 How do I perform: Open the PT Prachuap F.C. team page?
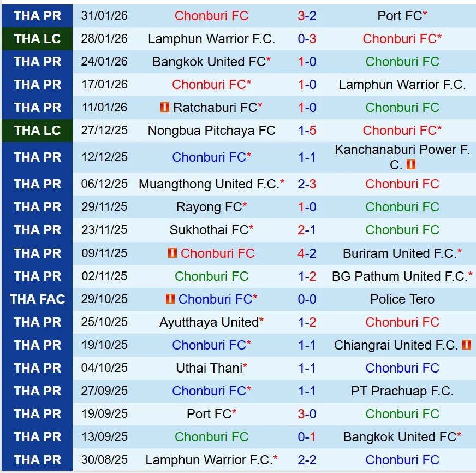click(x=402, y=391)
